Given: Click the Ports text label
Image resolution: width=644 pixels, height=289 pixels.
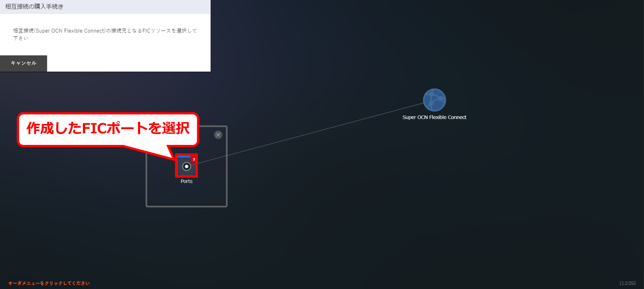Looking at the screenshot, I should [x=186, y=181].
